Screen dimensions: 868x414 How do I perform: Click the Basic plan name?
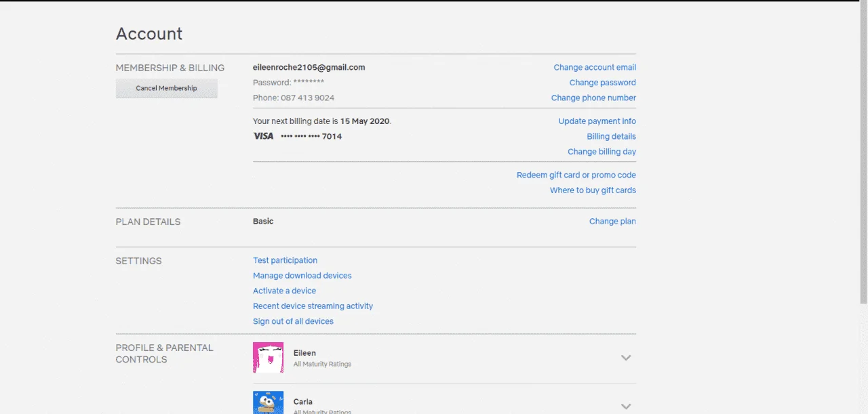(263, 222)
